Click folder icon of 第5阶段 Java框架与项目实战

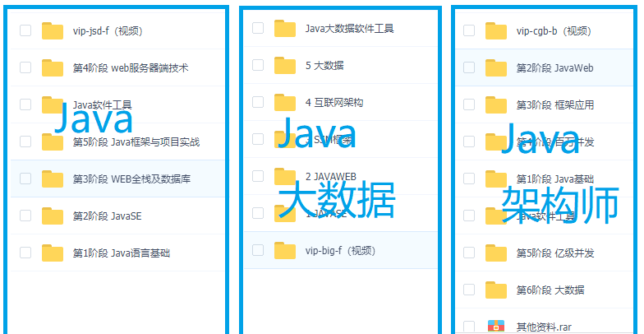click(53, 141)
